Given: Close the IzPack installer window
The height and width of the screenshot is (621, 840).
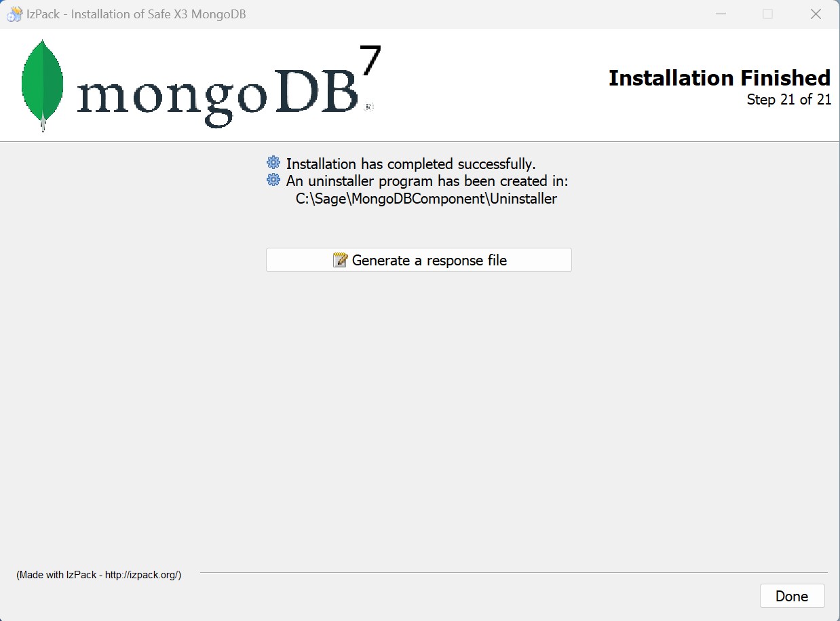Looking at the screenshot, I should [816, 14].
